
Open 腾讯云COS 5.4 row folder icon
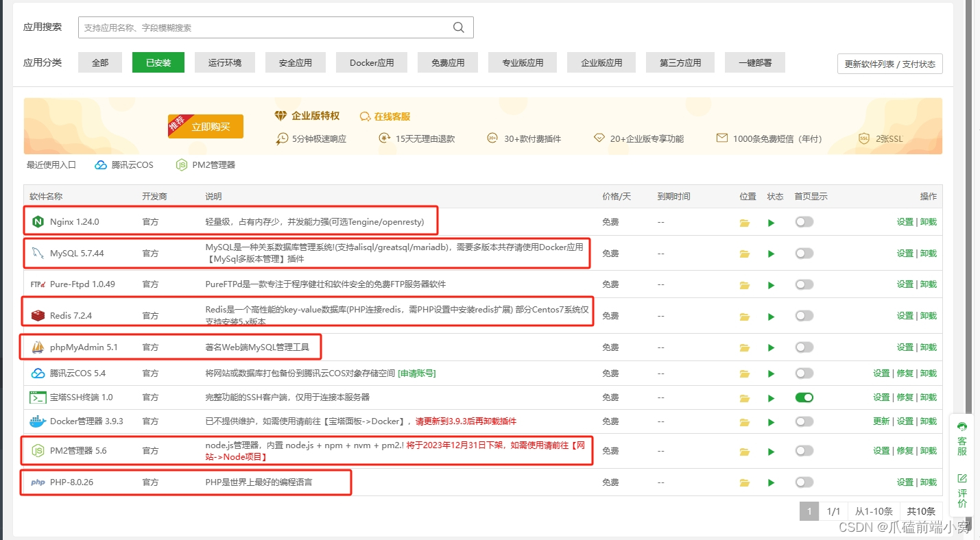(x=745, y=373)
